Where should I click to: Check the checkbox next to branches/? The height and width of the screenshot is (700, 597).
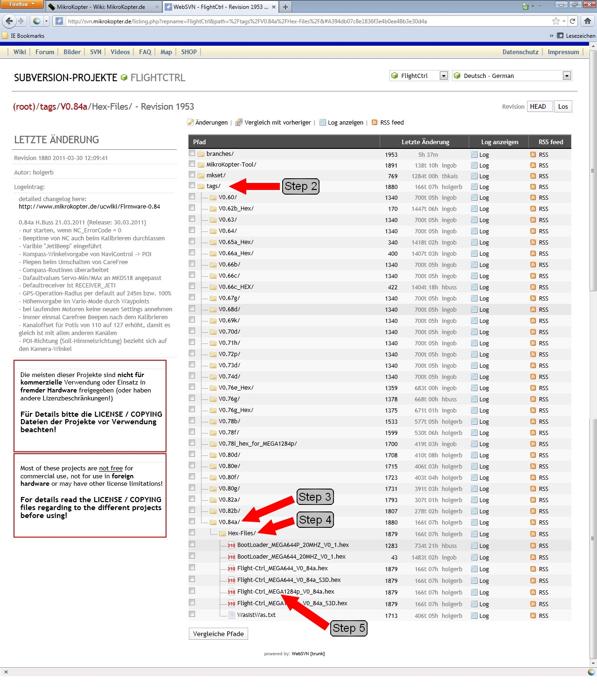[192, 153]
